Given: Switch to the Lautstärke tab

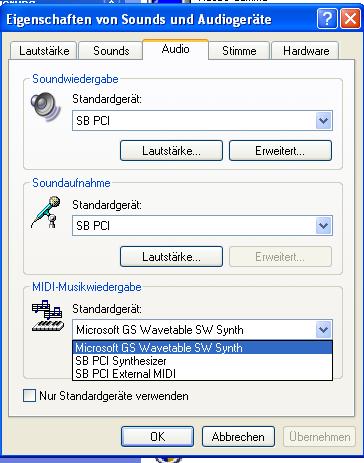Looking at the screenshot, I should pyautogui.click(x=44, y=51).
